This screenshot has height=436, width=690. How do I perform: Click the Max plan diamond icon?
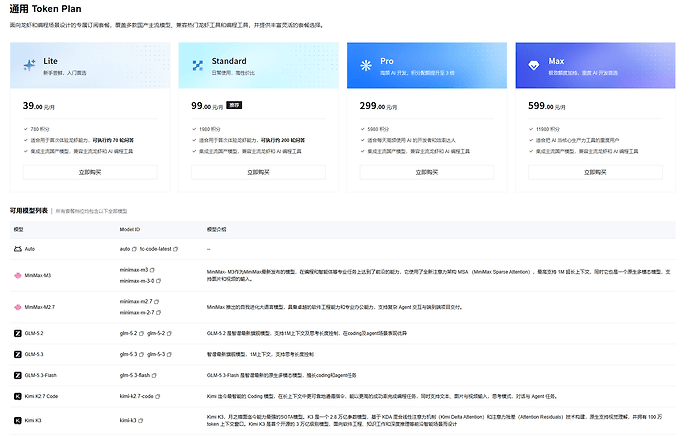[534, 66]
